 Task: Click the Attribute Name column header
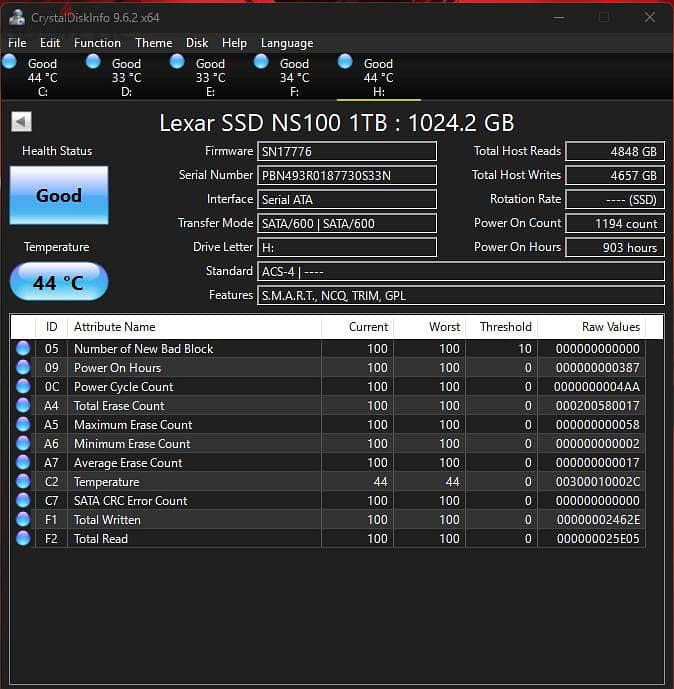point(195,327)
